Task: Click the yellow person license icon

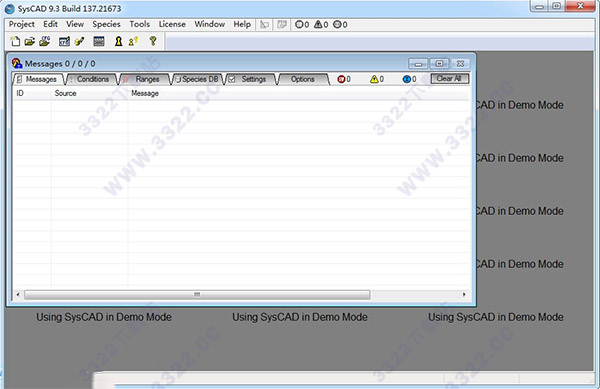Action: point(133,41)
